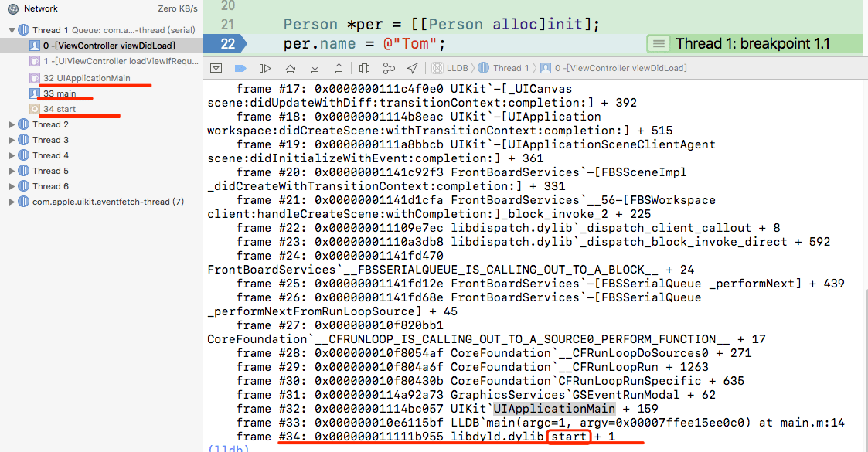Select stack frame 34 start
The height and width of the screenshot is (452, 868).
[60, 109]
